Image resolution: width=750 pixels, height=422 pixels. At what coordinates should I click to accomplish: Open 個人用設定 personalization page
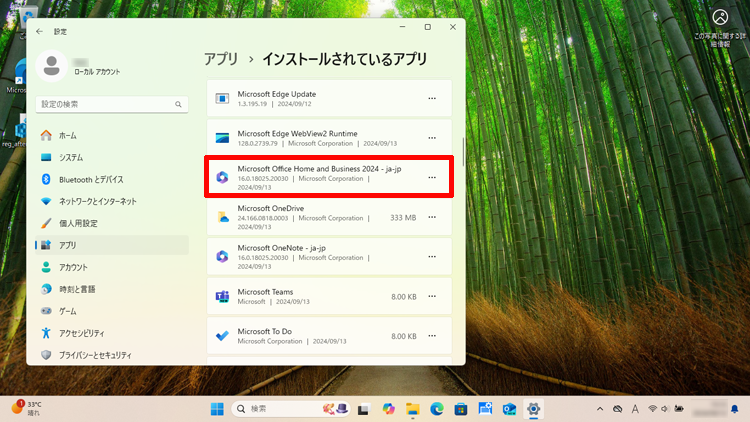coord(78,223)
